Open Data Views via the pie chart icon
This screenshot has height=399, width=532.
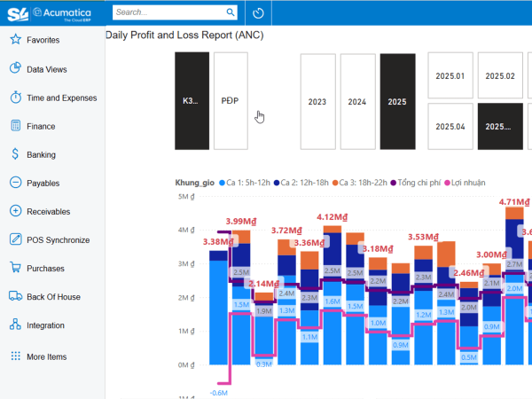[16, 68]
